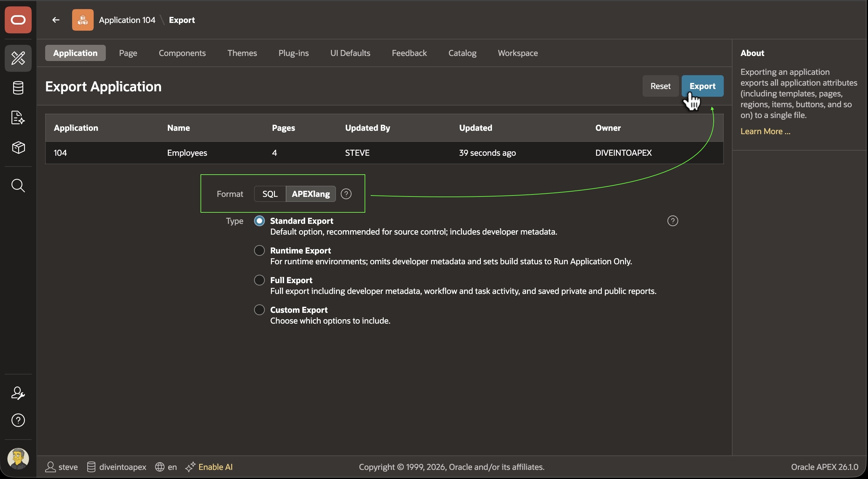Open the Oracle APEX home logo
Image resolution: width=868 pixels, height=479 pixels.
18,20
